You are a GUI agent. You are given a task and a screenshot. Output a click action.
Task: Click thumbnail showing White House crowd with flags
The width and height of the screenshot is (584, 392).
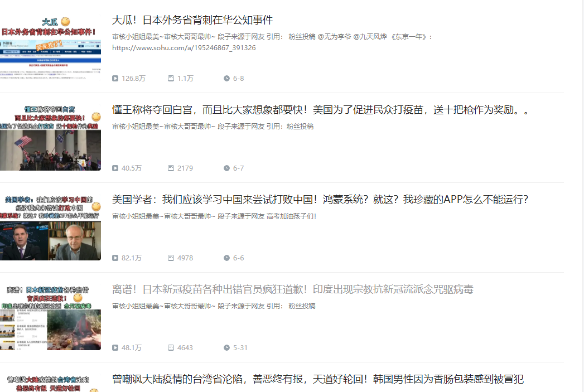(50, 138)
